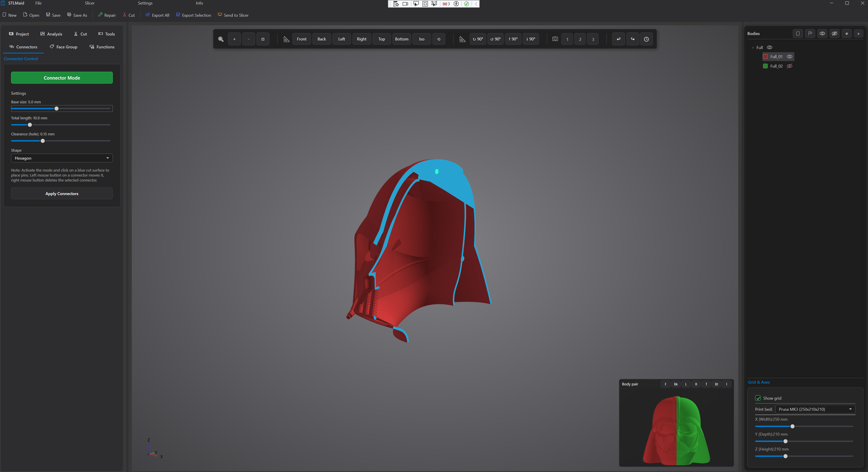The width and height of the screenshot is (868, 472).
Task: Click the red color swatch of Full_01
Action: 765,57
